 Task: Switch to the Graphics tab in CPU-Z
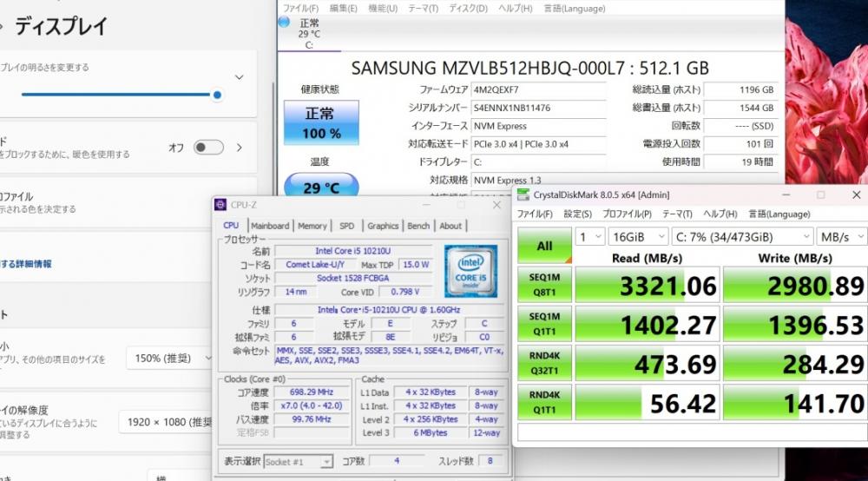383,226
